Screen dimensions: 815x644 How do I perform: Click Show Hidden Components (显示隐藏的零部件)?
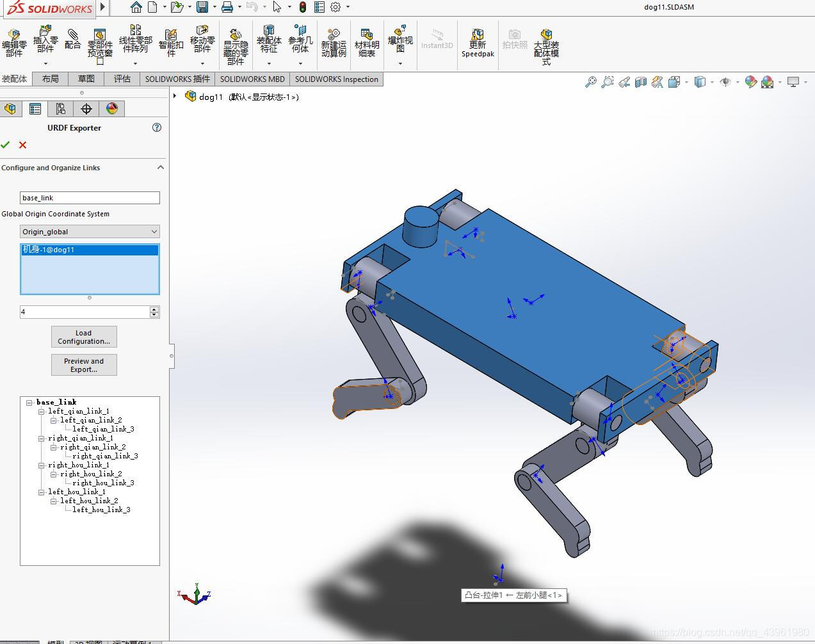point(236,46)
